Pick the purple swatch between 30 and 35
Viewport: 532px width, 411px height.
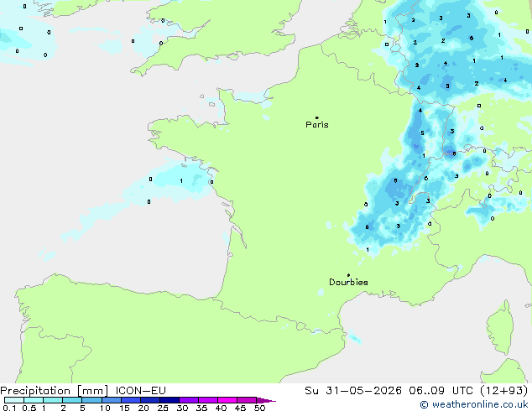tap(189, 400)
